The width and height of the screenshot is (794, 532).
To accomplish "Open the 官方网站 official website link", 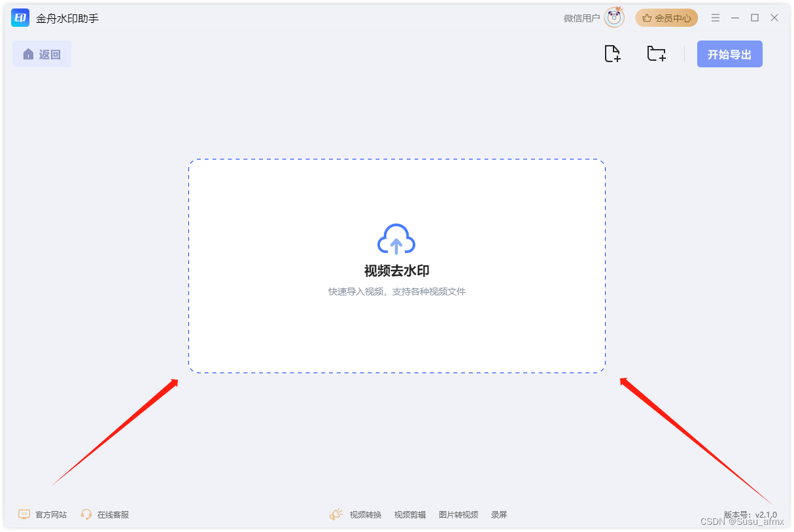I will pos(51,515).
